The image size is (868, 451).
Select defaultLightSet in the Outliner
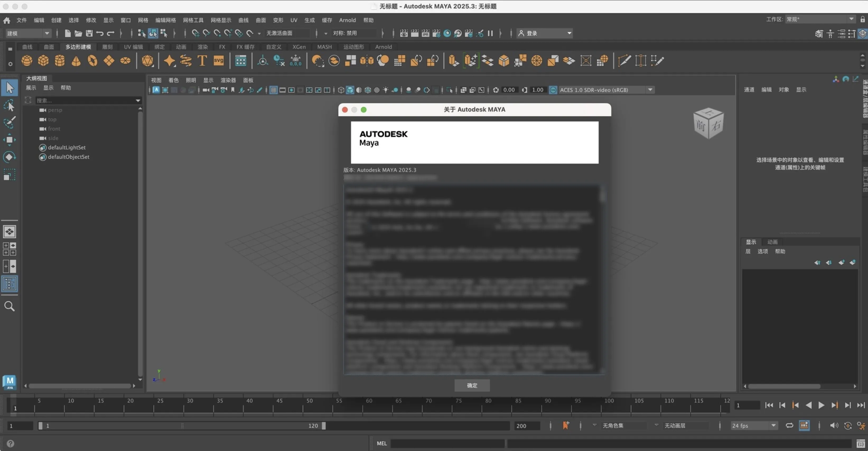[x=66, y=148]
